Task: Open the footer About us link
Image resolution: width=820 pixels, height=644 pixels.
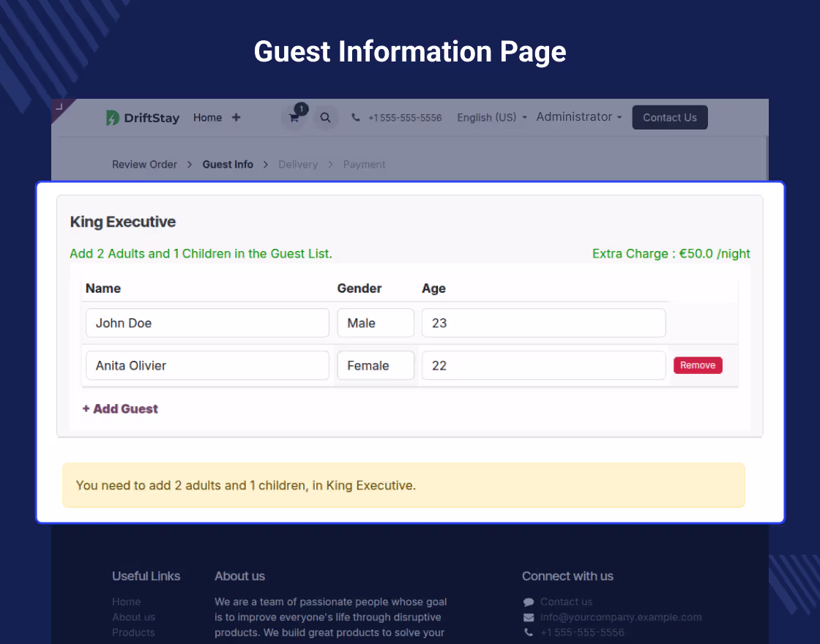Action: pos(133,618)
